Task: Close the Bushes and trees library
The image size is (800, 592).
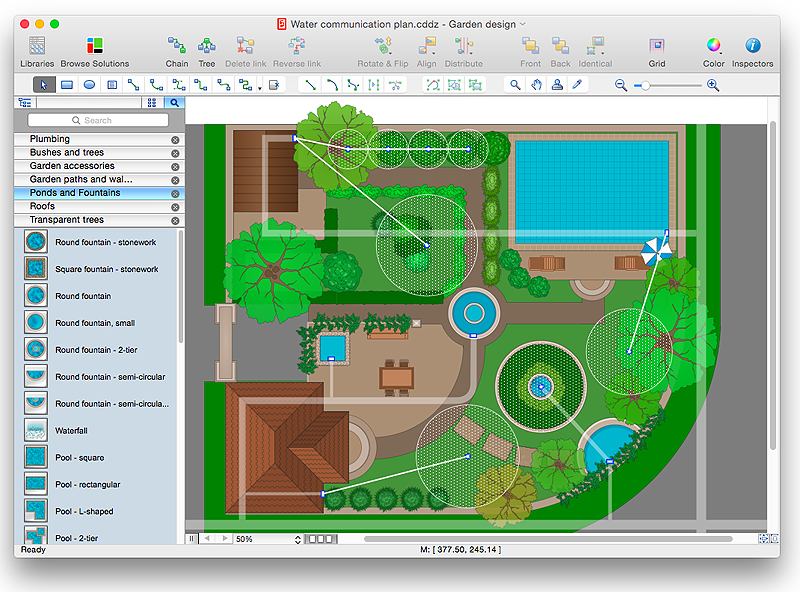Action: point(175,153)
